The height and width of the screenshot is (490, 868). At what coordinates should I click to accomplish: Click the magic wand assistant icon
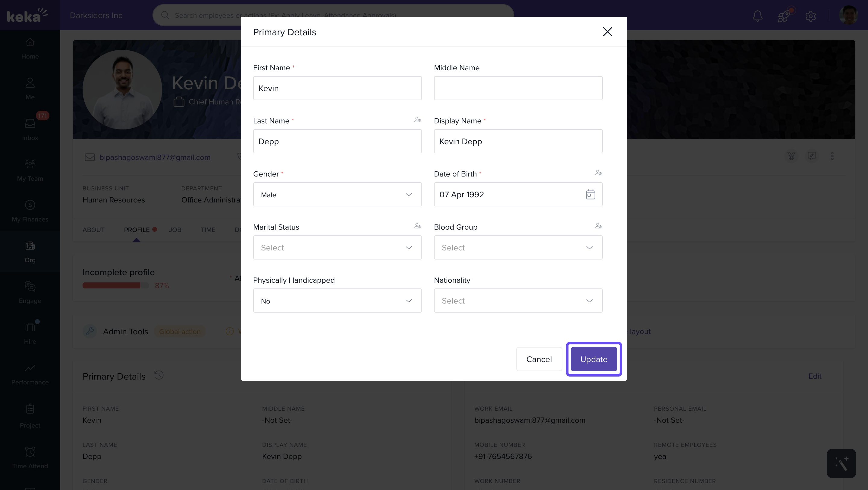click(x=841, y=463)
